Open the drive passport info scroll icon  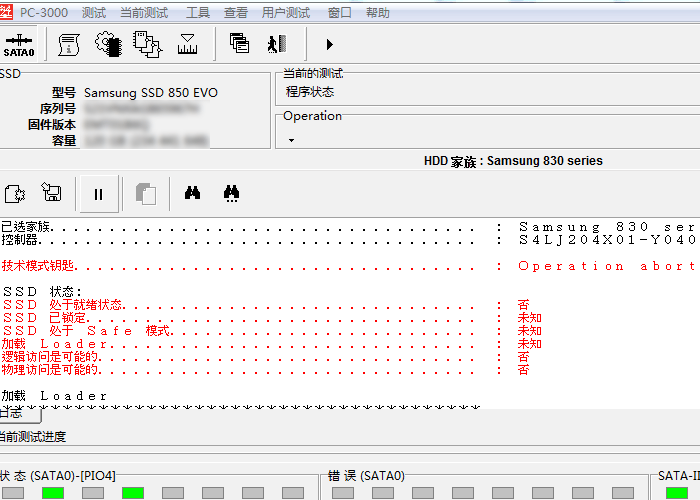pyautogui.click(x=69, y=45)
